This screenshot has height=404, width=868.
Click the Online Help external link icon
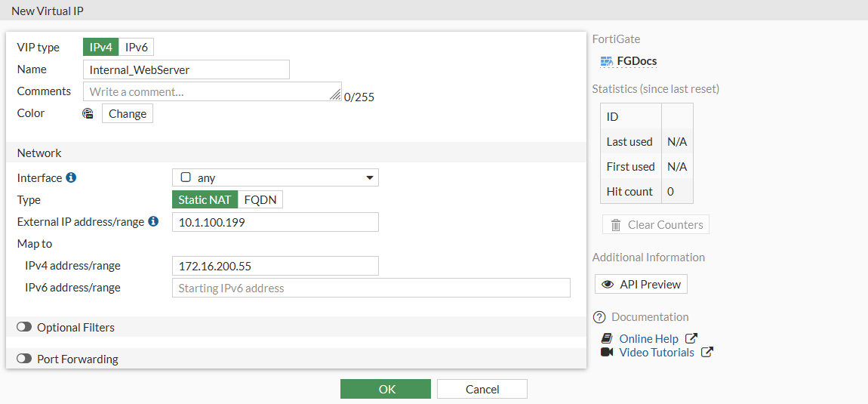[691, 339]
